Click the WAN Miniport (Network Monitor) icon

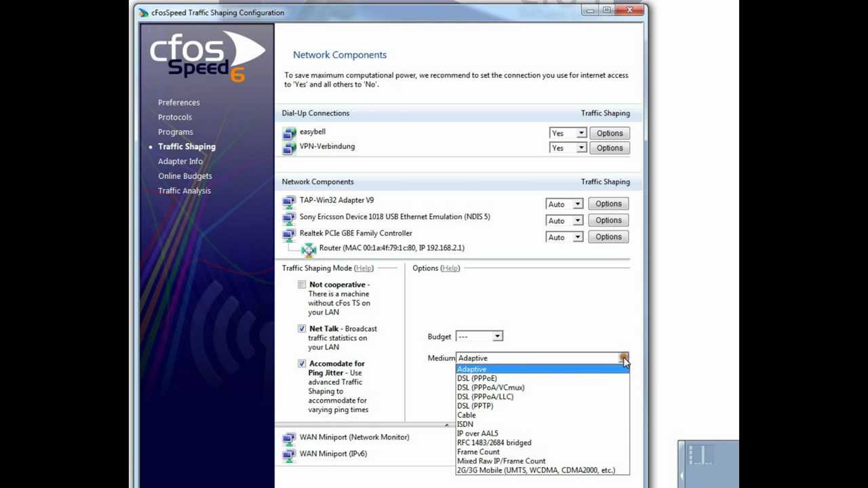[x=290, y=439]
